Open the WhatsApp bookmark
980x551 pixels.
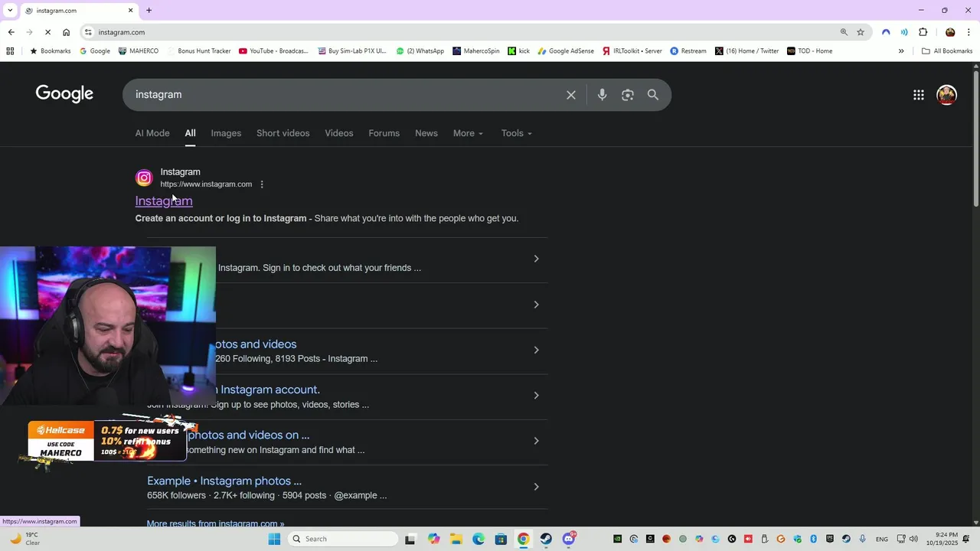(x=420, y=51)
